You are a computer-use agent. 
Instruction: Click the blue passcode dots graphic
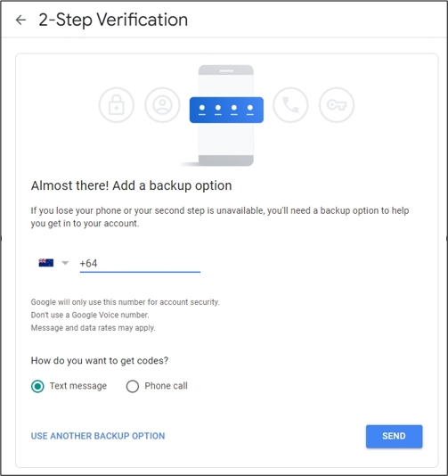click(226, 110)
